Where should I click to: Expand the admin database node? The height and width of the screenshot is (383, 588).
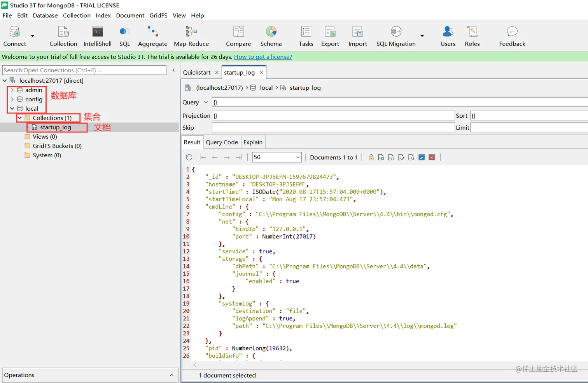tap(12, 90)
